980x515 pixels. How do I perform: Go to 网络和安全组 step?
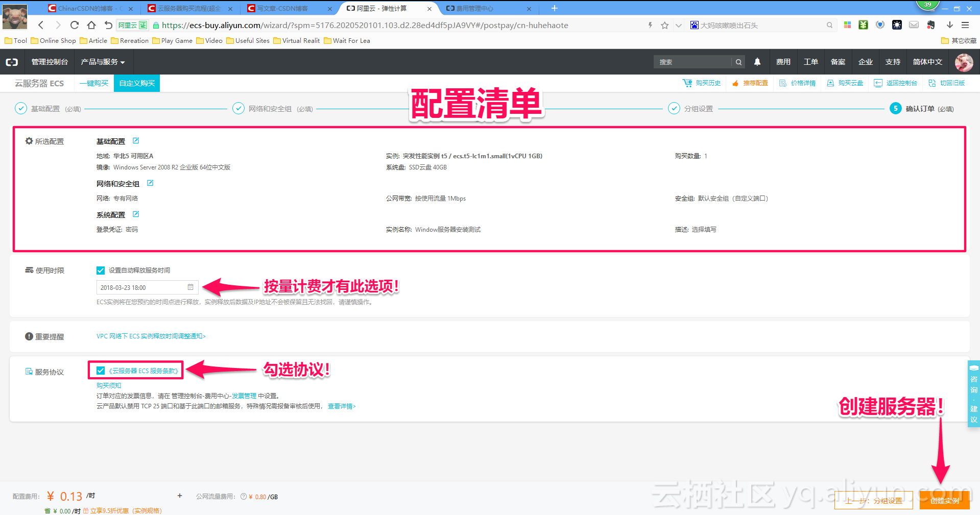(273, 109)
